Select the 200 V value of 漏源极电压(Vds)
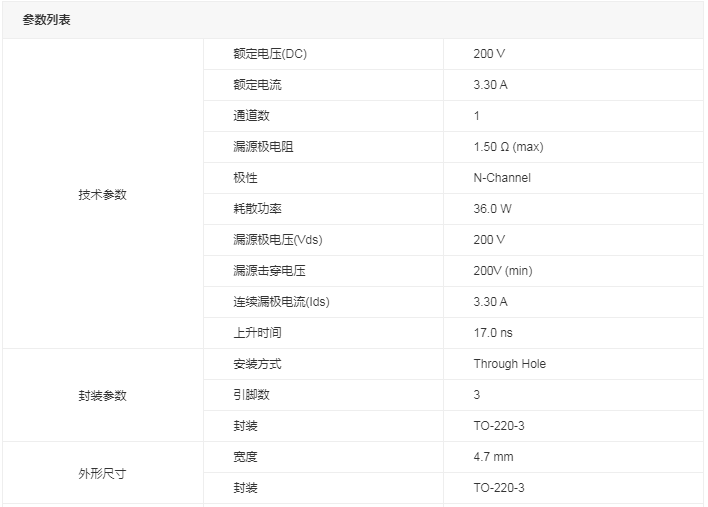Viewport: 708px width, 507px height. 489,240
